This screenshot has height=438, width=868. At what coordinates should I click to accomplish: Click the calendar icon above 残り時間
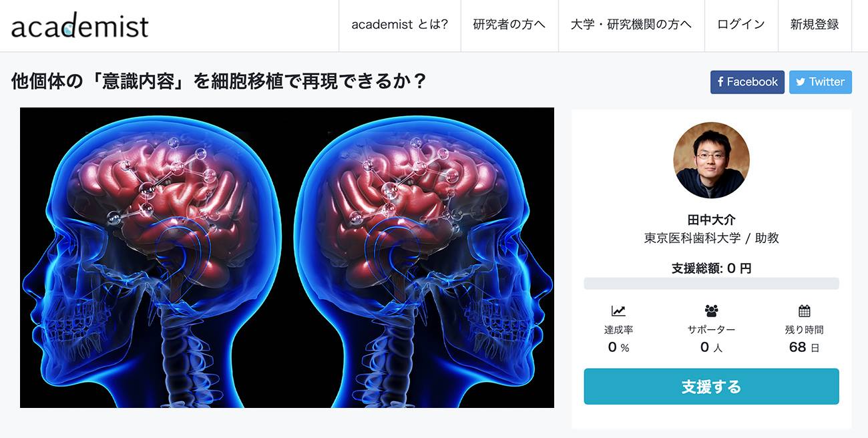[804, 310]
